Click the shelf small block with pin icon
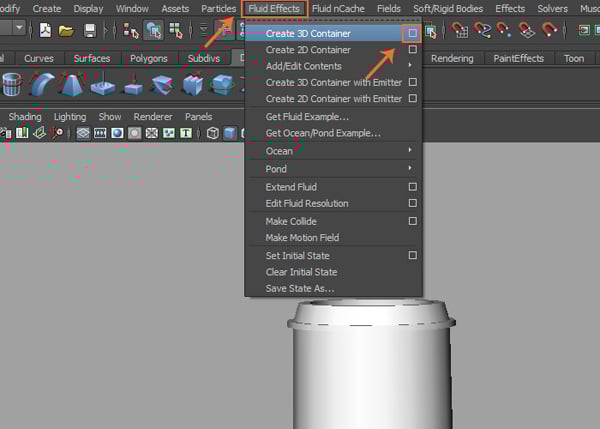This screenshot has width=600, height=429. (x=134, y=85)
